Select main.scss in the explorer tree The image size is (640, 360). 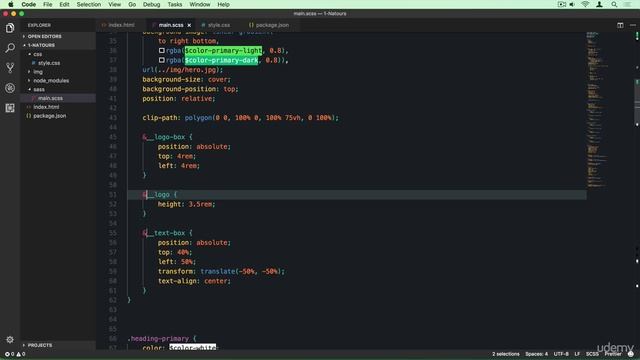[50, 98]
